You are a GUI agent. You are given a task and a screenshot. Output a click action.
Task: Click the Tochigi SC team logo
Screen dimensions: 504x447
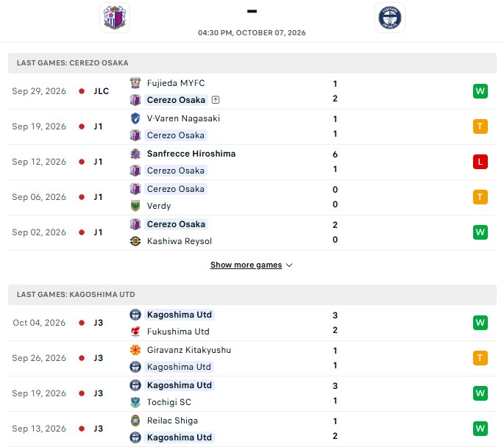(x=135, y=402)
